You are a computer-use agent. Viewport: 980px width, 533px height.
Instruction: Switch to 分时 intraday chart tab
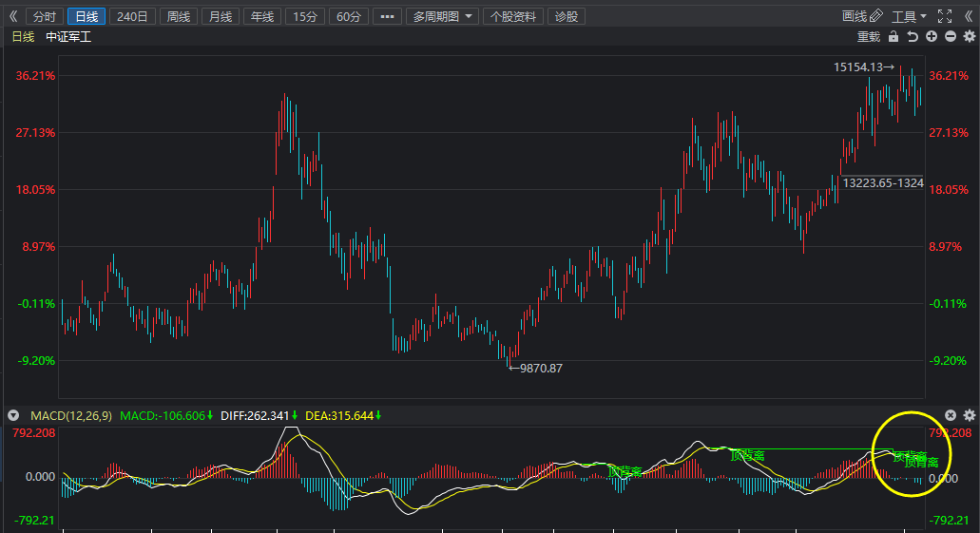pos(45,16)
